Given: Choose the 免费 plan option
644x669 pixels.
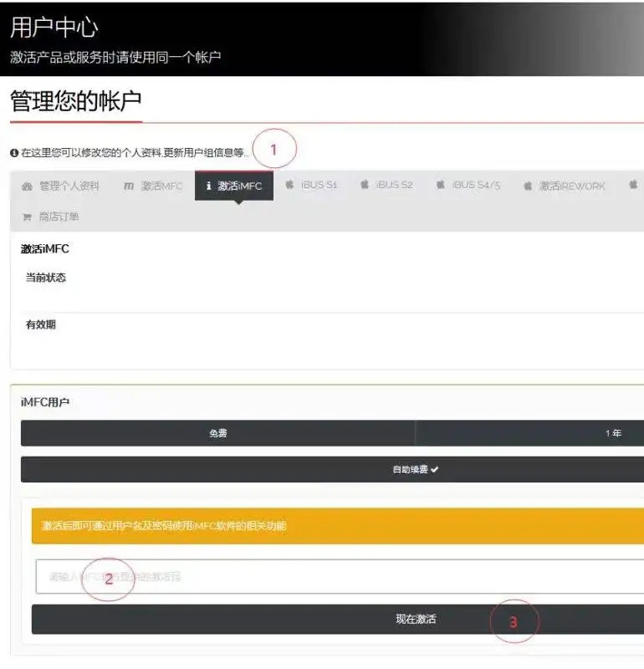Looking at the screenshot, I should (217, 433).
